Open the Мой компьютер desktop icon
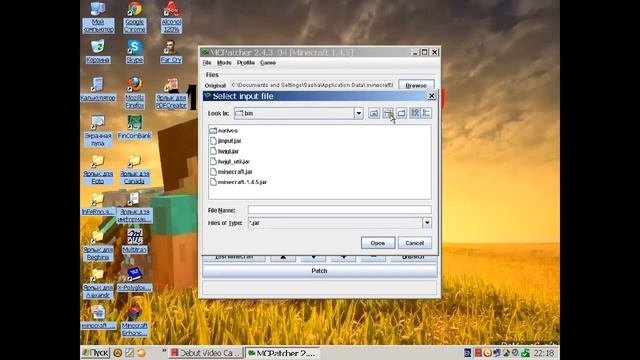The height and width of the screenshot is (360, 640). point(98,17)
